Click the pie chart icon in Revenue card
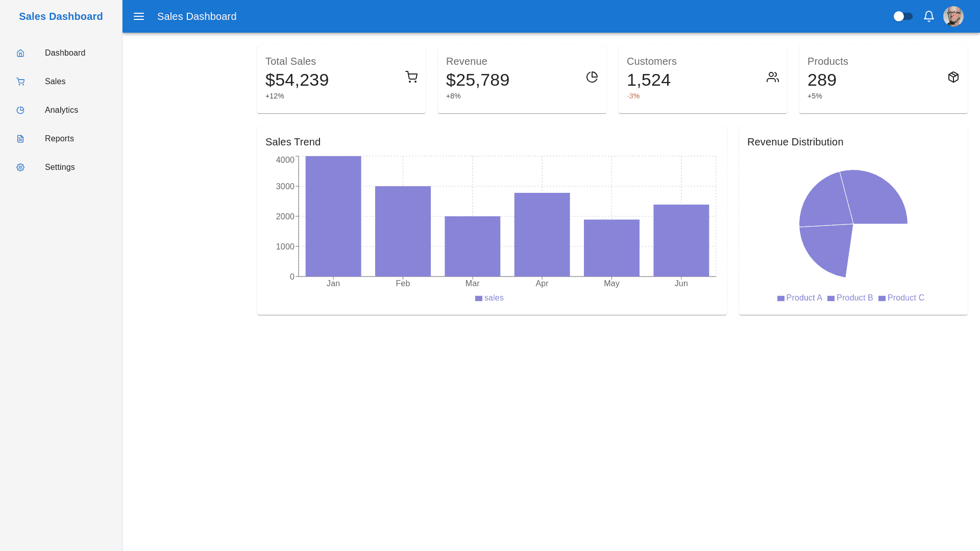This screenshot has width=980, height=551. 592,77
